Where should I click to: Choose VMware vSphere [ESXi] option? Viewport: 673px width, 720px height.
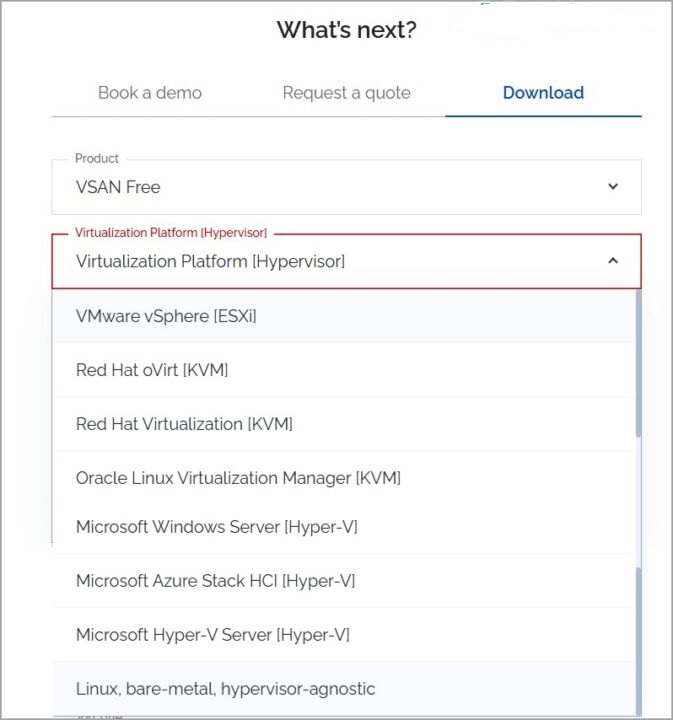[x=344, y=316]
